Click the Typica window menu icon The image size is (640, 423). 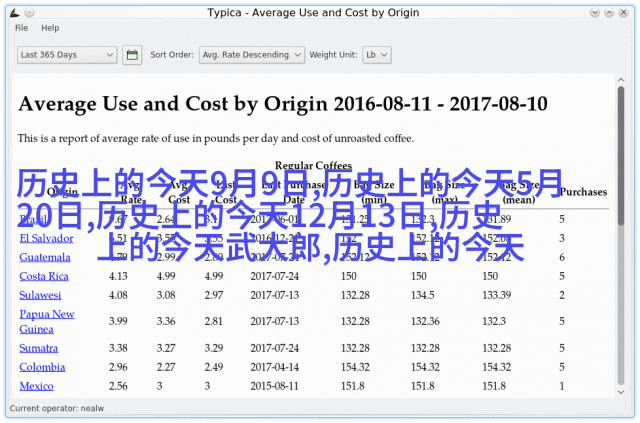[x=12, y=13]
